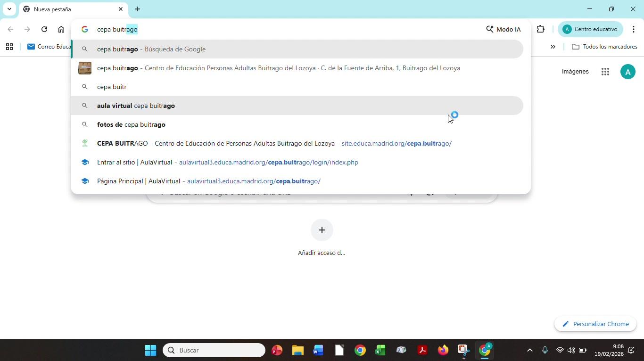Open the LibreOffice document icon in the taskbar
The image size is (644, 361).
(x=339, y=350)
